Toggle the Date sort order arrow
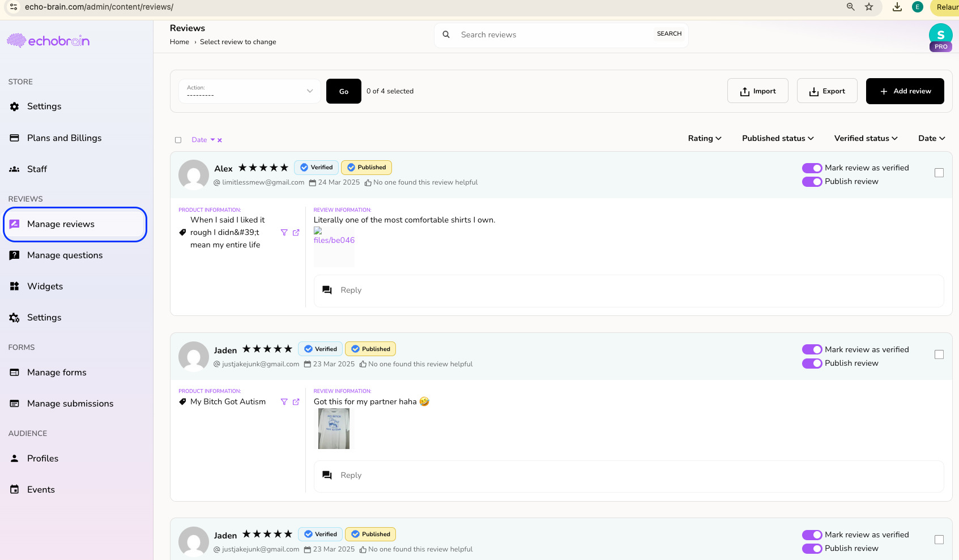This screenshot has width=959, height=560. point(212,140)
